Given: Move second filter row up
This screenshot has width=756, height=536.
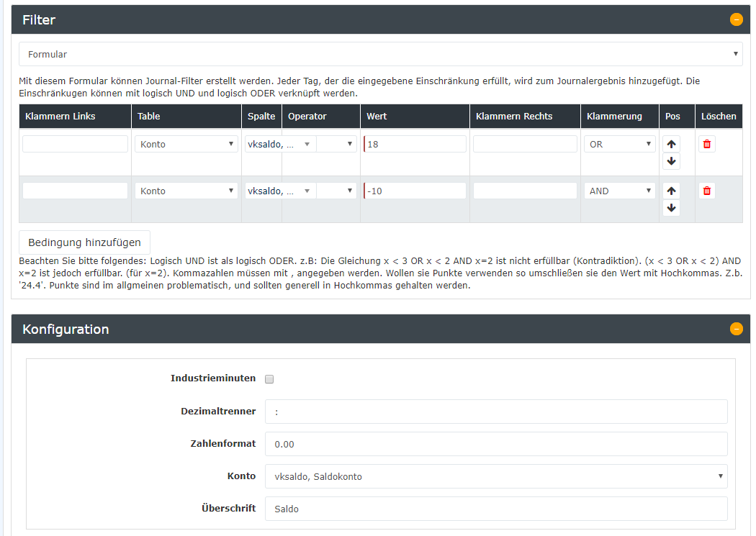Looking at the screenshot, I should (x=671, y=191).
